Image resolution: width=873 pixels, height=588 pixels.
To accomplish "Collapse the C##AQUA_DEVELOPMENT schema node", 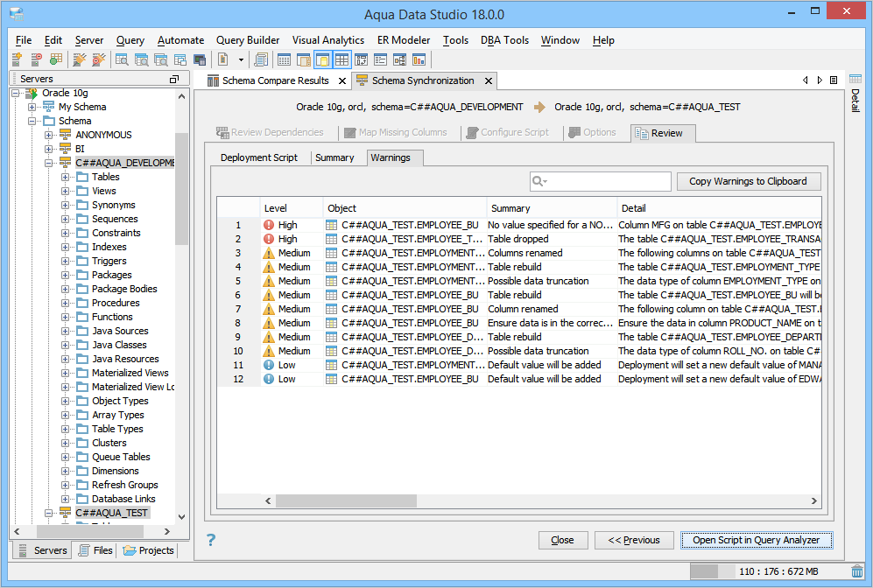I will [x=49, y=163].
